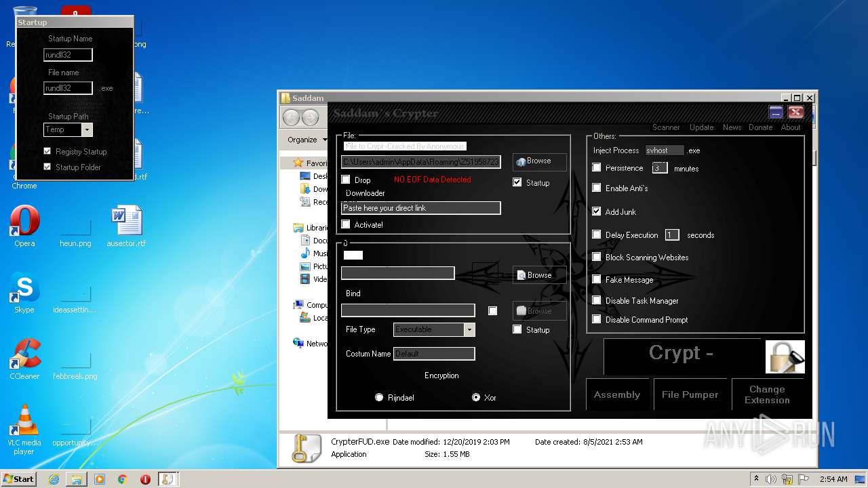Uncheck Startup in File section
Image resolution: width=868 pixels, height=488 pixels.
pos(517,182)
